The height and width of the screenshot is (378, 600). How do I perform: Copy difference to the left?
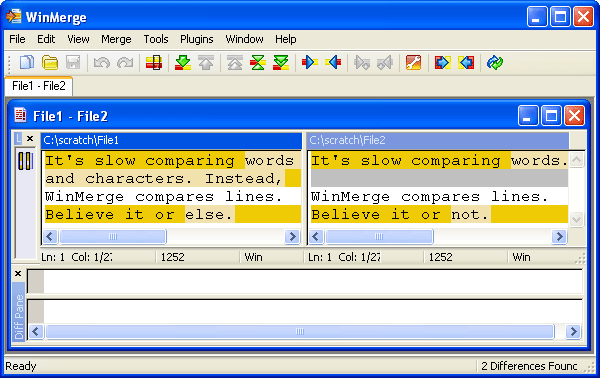pyautogui.click(x=333, y=62)
